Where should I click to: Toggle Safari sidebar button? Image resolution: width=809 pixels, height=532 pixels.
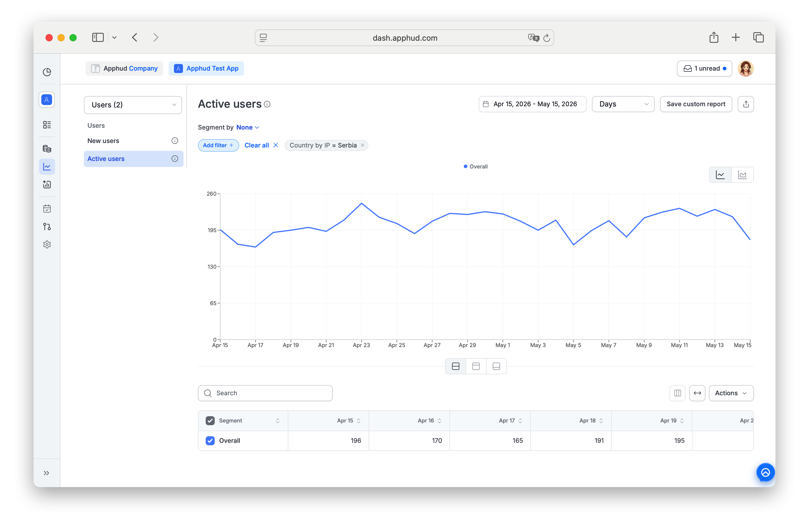[98, 37]
